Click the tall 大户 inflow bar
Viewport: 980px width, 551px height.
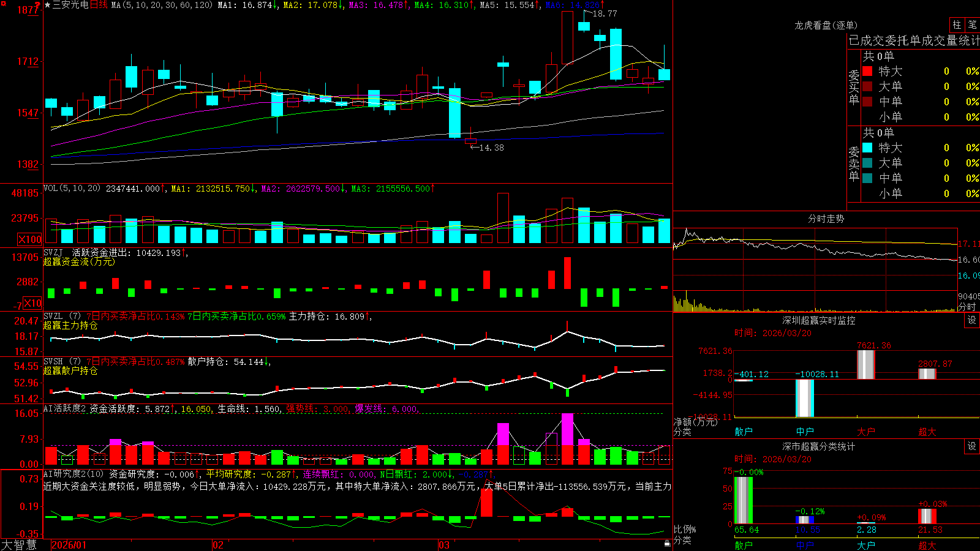pyautogui.click(x=866, y=365)
